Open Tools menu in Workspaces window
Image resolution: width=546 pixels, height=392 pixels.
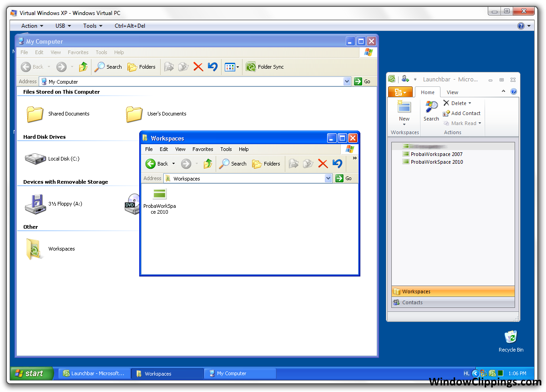click(226, 149)
